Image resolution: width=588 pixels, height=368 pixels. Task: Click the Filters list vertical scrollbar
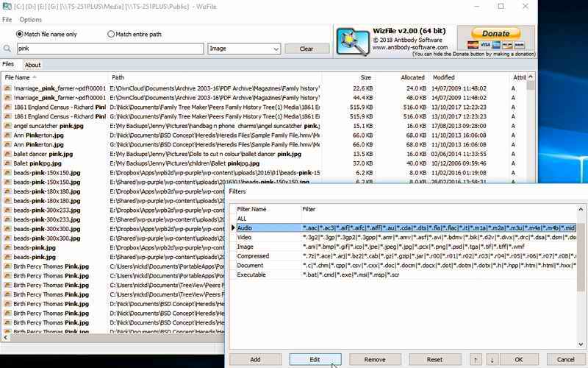pos(581,250)
